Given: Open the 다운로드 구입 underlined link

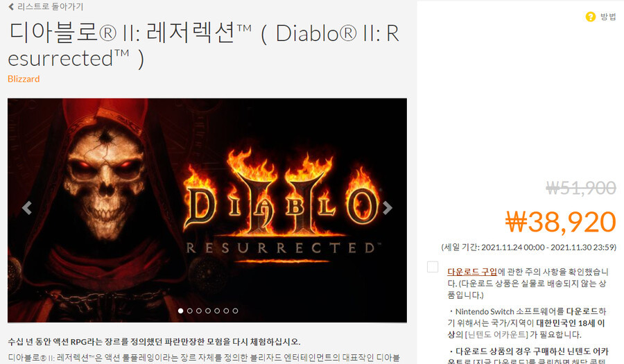Looking at the screenshot, I should coord(472,272).
